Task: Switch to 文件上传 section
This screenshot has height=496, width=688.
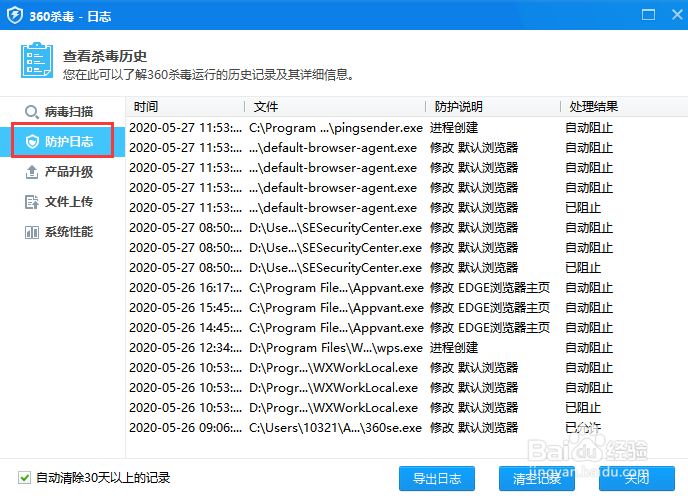Action: click(x=62, y=202)
